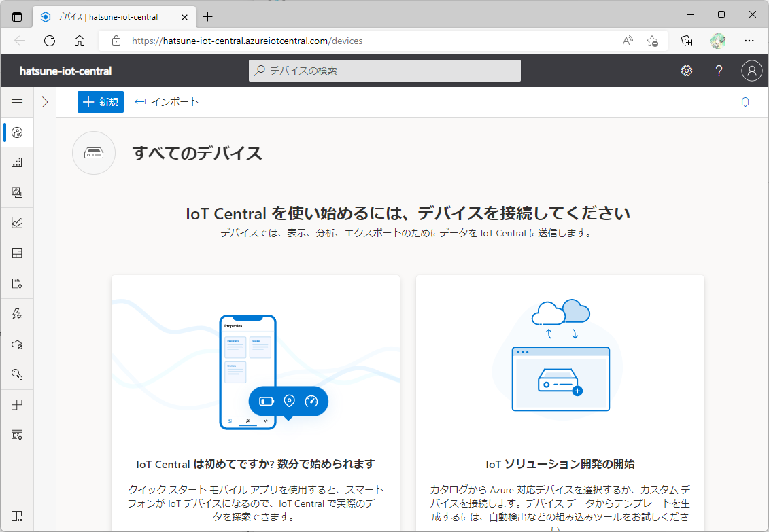Open Devices in the left sidebar
The width and height of the screenshot is (769, 532).
point(17,132)
